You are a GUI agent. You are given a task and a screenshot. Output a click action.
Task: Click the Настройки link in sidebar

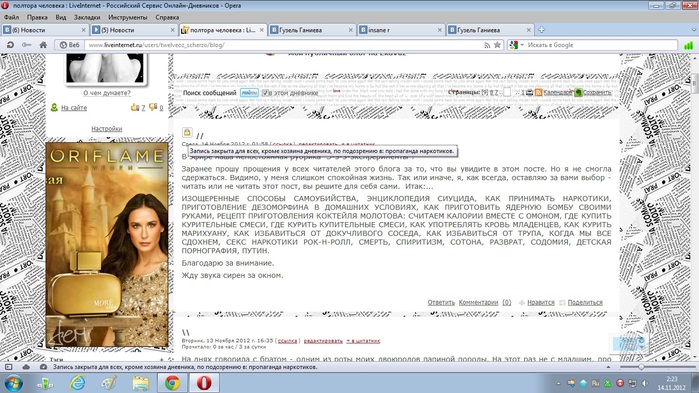coord(107,129)
